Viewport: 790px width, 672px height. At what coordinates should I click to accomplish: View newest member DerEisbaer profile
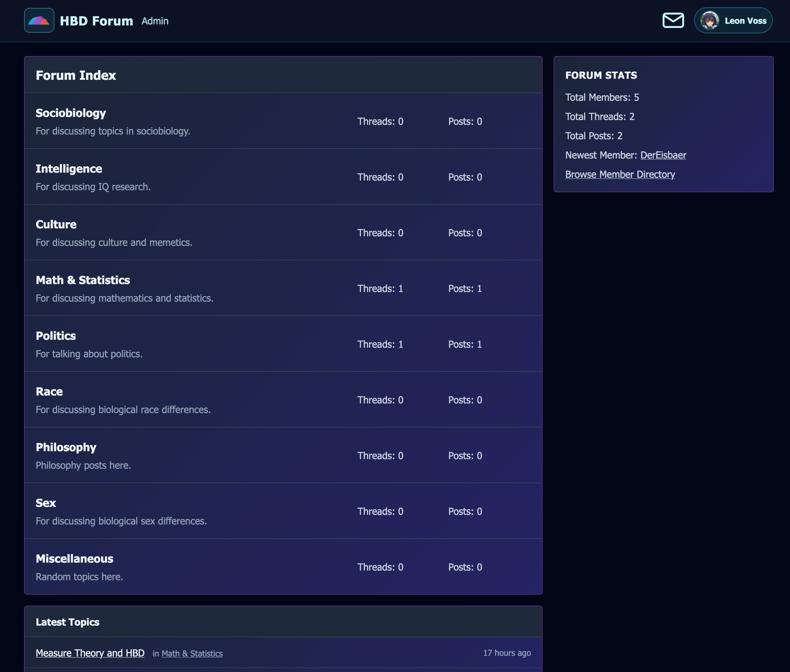663,155
